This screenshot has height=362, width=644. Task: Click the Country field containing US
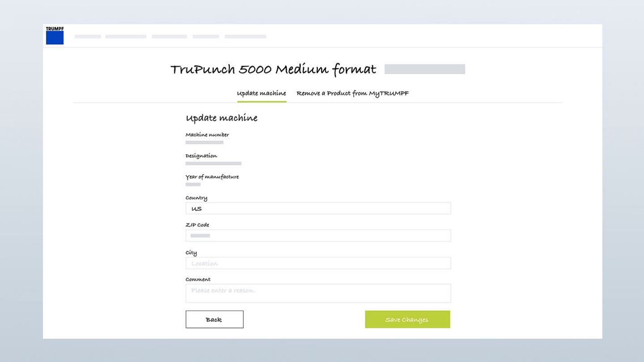pos(318,208)
